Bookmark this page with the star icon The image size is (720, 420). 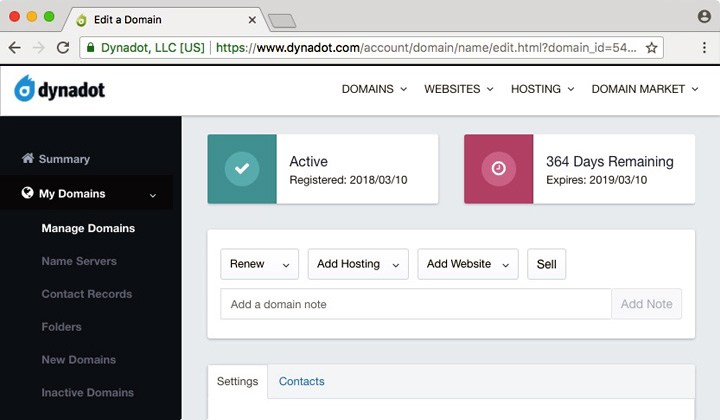coord(652,47)
